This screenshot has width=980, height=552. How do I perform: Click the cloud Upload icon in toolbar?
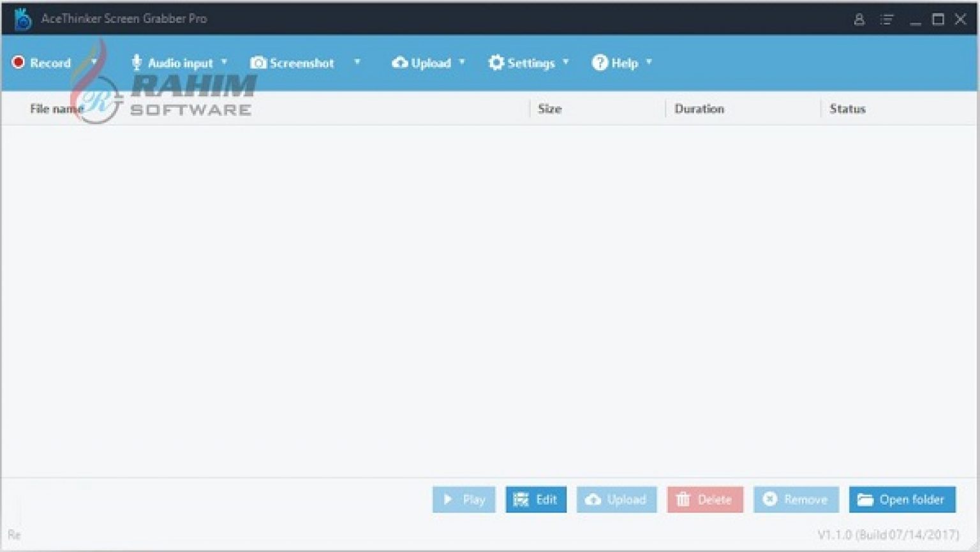[399, 63]
